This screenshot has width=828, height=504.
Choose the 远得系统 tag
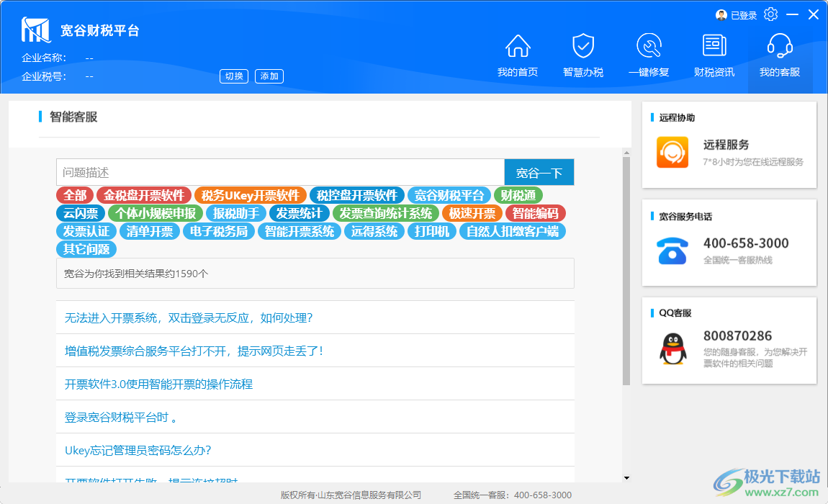point(374,231)
